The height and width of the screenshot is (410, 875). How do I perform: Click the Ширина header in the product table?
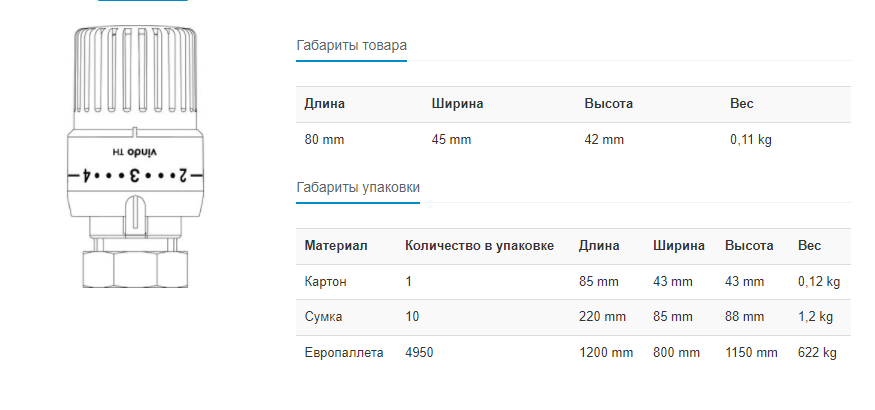pyautogui.click(x=457, y=104)
